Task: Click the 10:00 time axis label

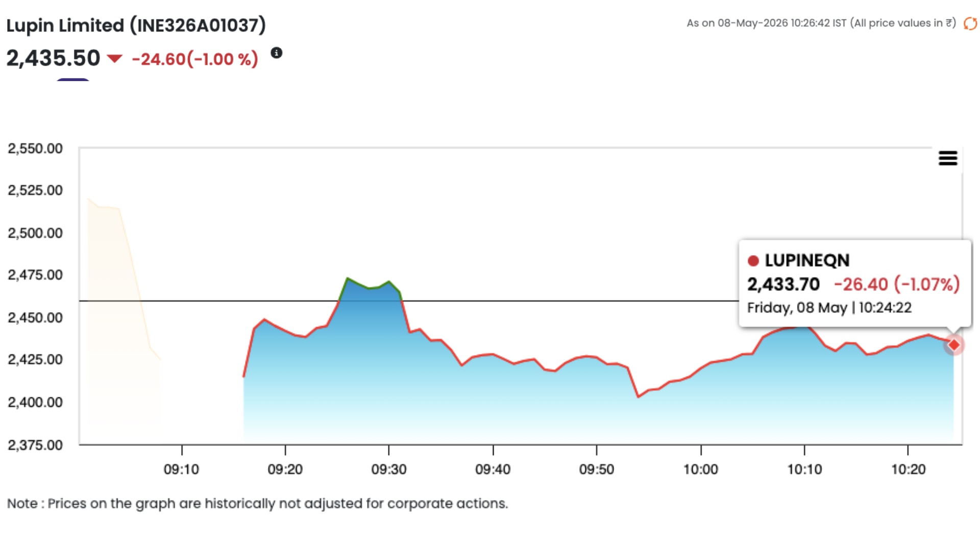Action: click(701, 469)
